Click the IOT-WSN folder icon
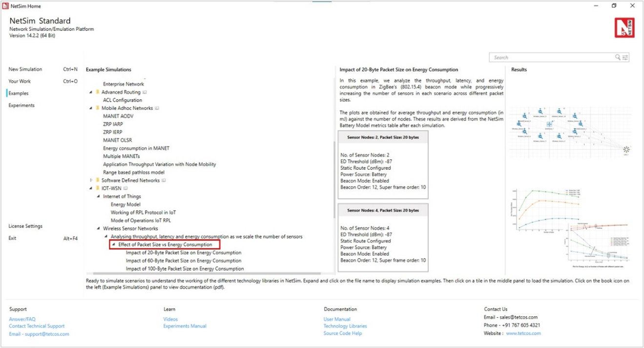This screenshot has height=348, width=644. click(x=98, y=188)
